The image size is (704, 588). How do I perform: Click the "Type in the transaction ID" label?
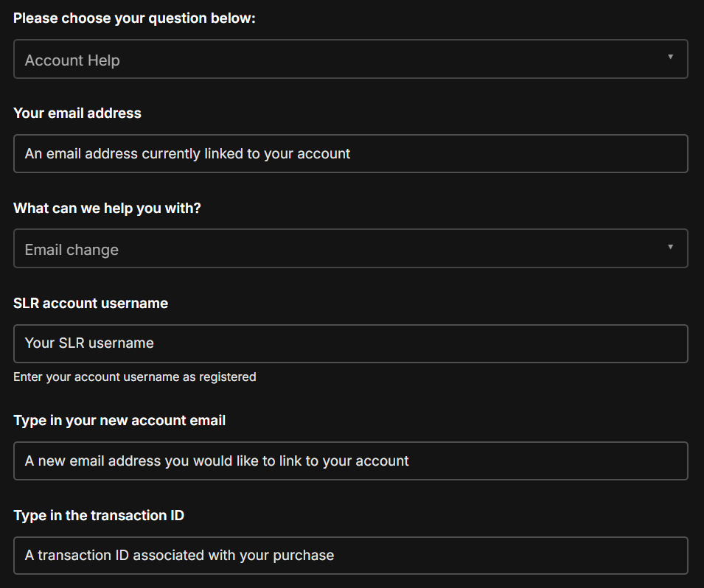(x=99, y=516)
